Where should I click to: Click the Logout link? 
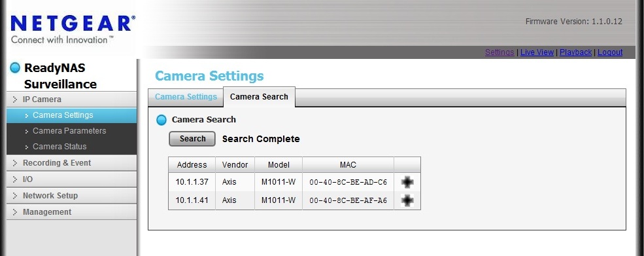[610, 52]
